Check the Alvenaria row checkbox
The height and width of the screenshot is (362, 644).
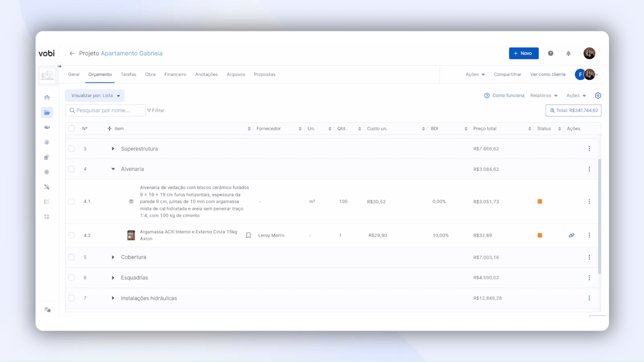pyautogui.click(x=71, y=169)
